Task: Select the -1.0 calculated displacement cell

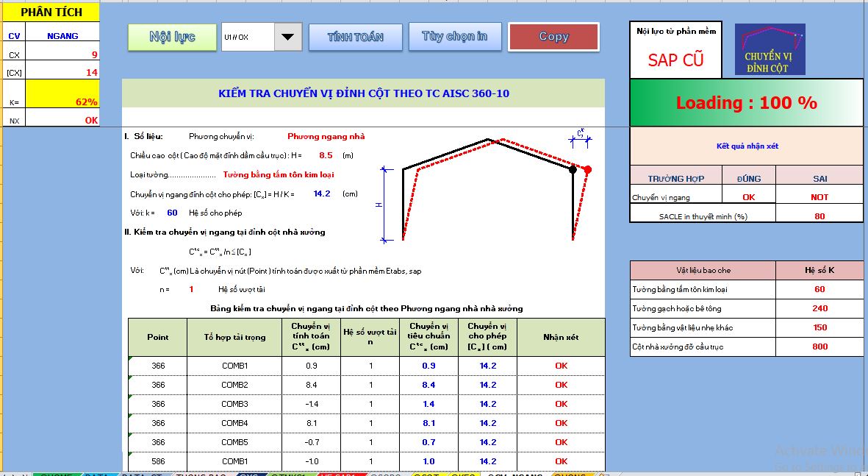Action: point(312,461)
